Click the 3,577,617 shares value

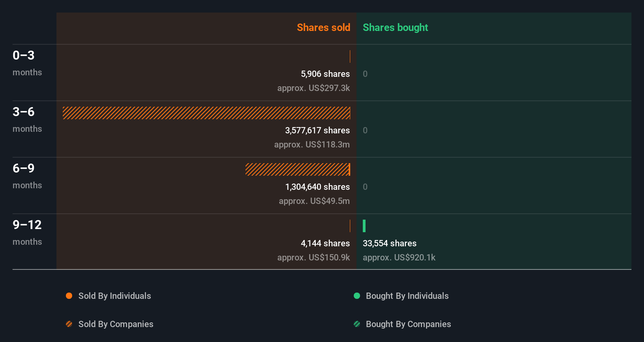(x=317, y=130)
